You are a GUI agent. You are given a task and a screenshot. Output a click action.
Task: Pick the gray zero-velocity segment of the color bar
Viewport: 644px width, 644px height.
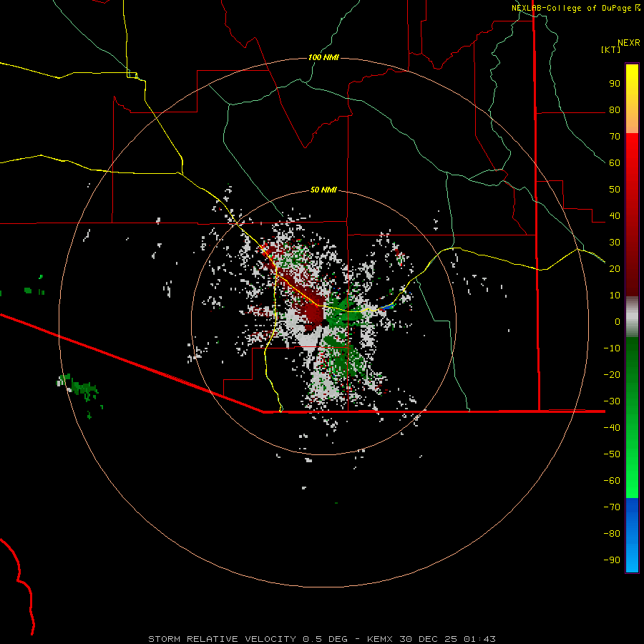(632, 317)
